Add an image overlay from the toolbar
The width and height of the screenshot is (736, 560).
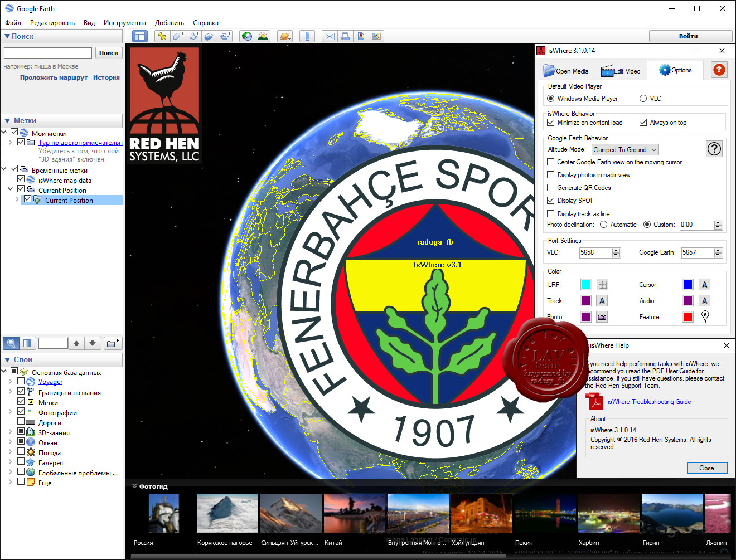(209, 36)
